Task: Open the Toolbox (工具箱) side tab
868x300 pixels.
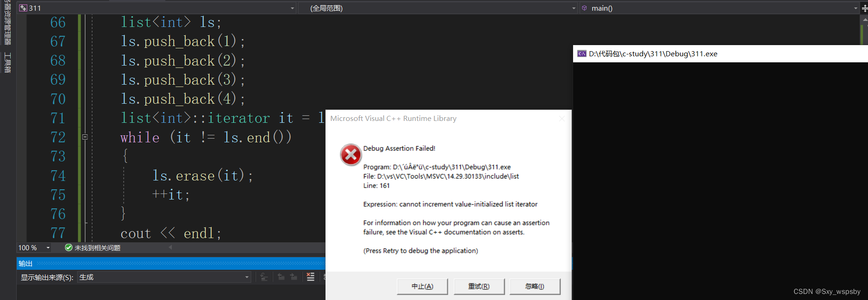Action: [7, 62]
